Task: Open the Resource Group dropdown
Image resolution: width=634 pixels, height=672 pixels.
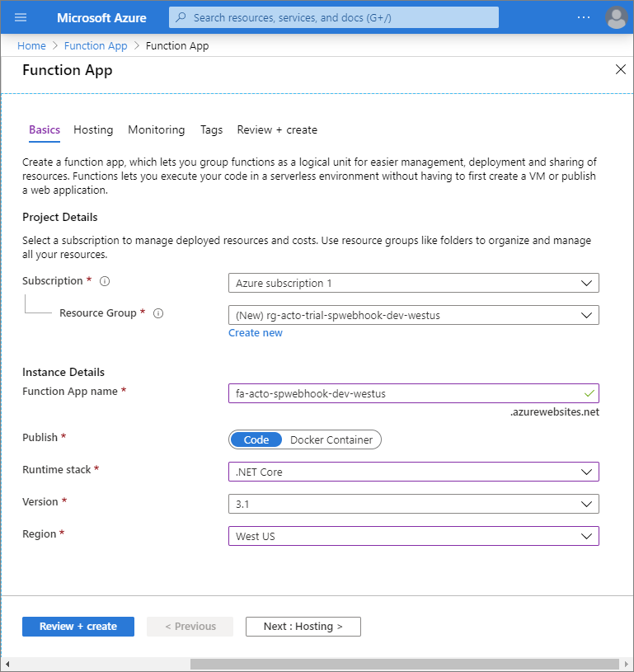Action: (414, 315)
